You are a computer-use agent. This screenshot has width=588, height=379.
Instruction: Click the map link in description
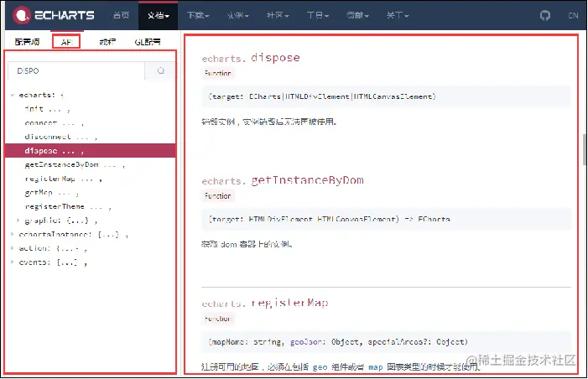[x=376, y=367]
